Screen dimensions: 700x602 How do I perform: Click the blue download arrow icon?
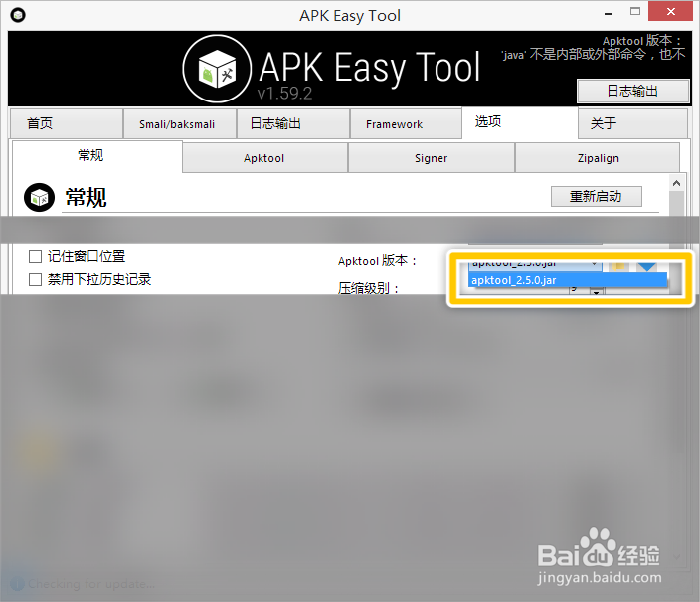646,266
